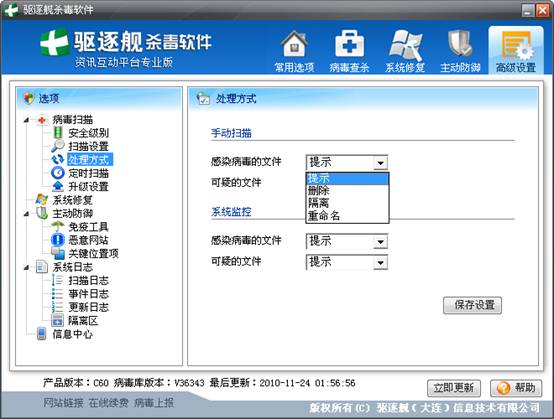Click the 手动扫描 section heading
This screenshot has height=419, width=554.
(231, 133)
